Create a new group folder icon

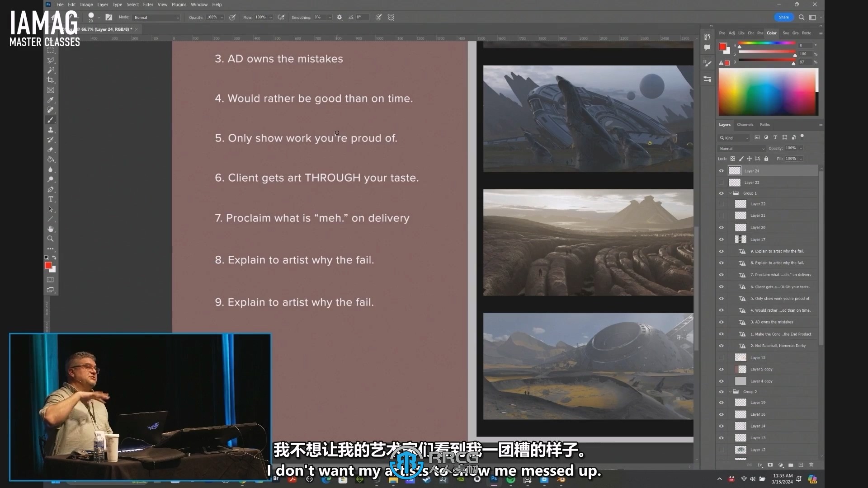(791, 465)
